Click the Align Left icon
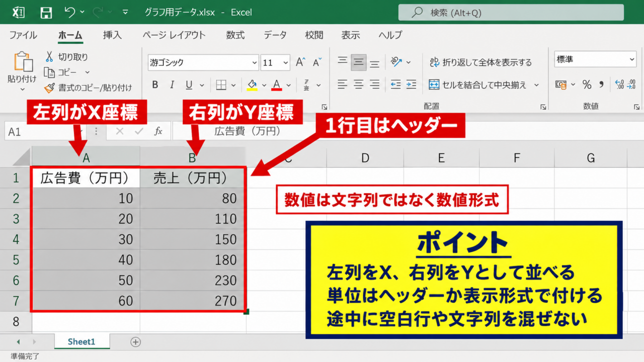 [x=343, y=84]
